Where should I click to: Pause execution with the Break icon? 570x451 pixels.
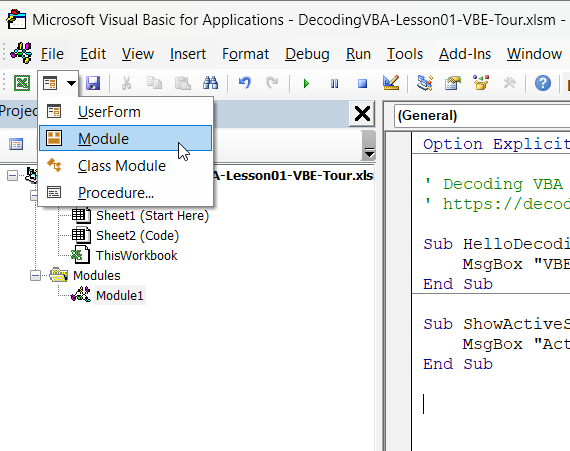click(x=334, y=84)
